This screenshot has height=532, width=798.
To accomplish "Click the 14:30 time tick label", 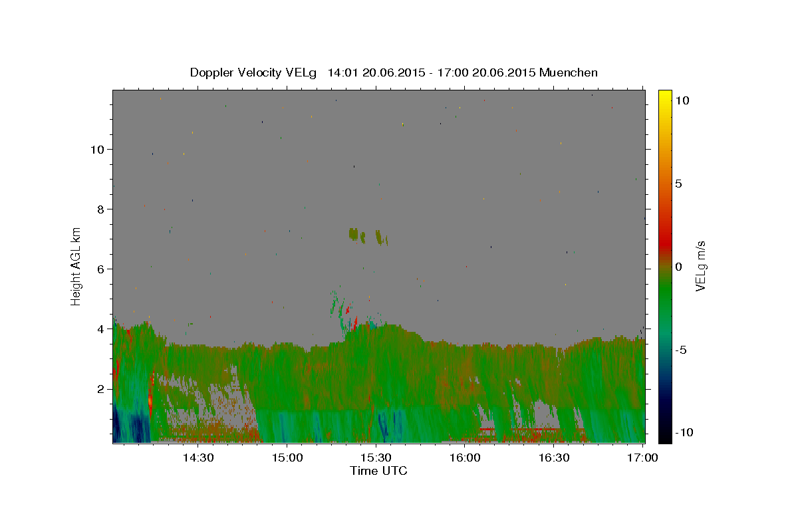I will (x=198, y=458).
